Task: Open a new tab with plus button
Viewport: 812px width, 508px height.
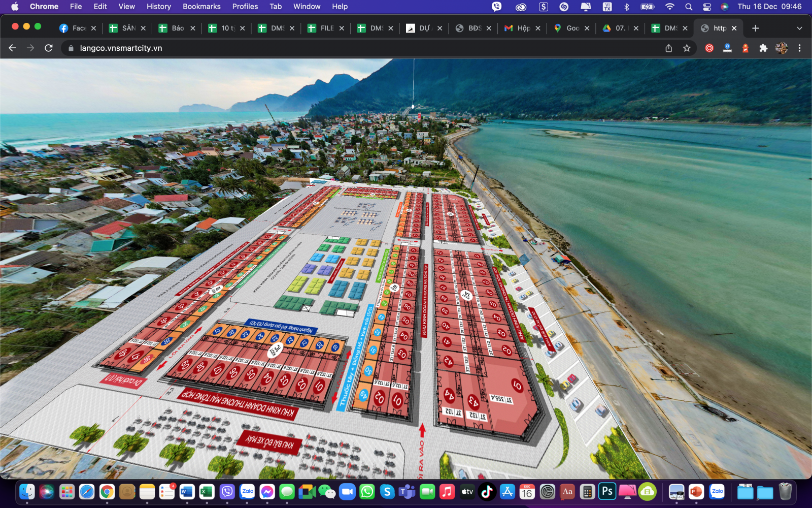Action: [756, 28]
